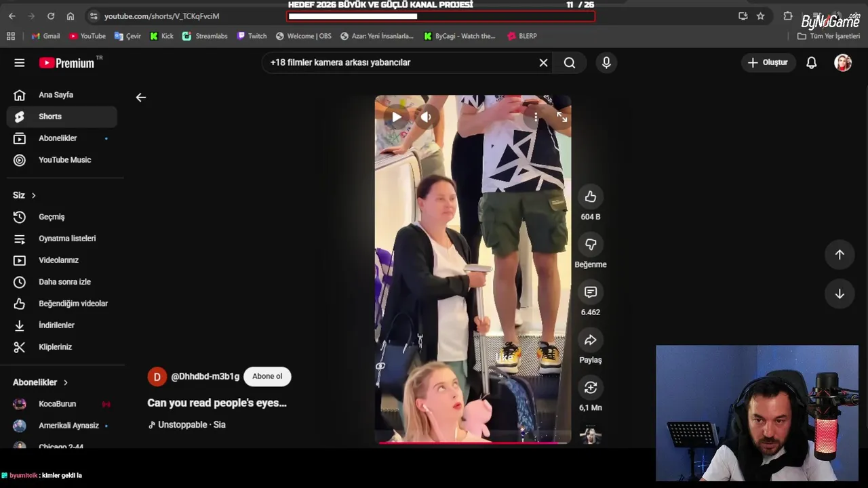Open Daha sonra izle list
Viewport: 868px width, 488px height.
[62, 282]
